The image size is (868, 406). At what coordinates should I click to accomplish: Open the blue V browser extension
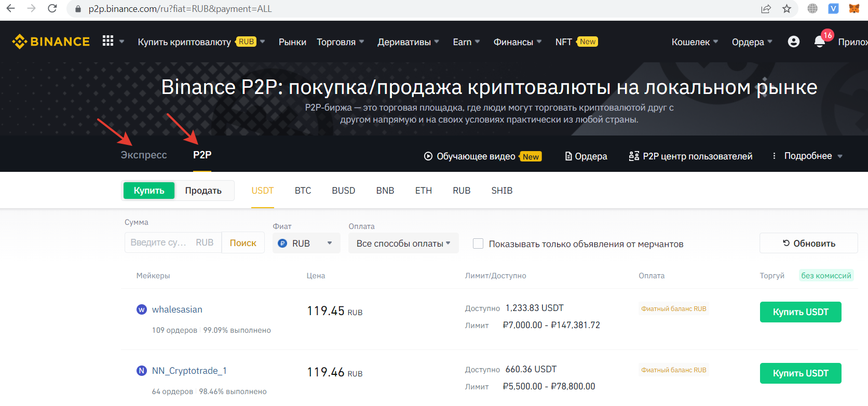pos(833,8)
